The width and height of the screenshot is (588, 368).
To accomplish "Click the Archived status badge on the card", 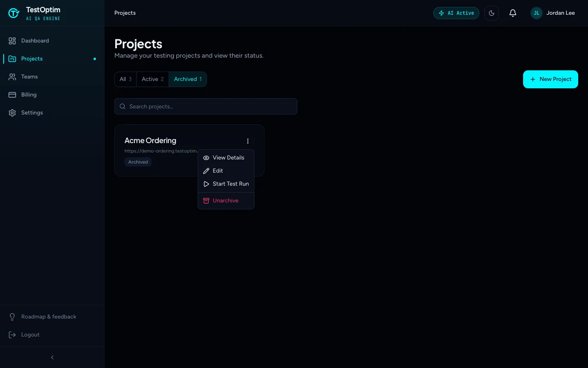I will pos(138,162).
